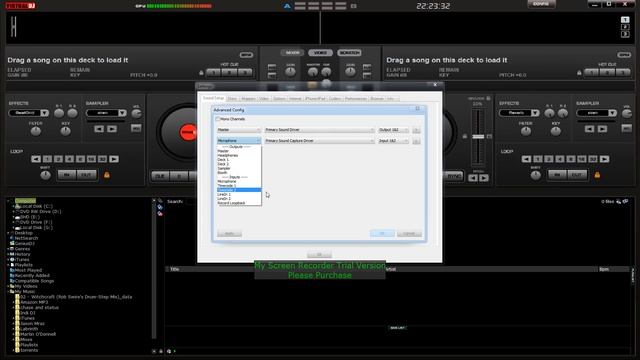Expand the Local Disk (C:) tree node
This screenshot has height=360, width=640.
point(13,207)
